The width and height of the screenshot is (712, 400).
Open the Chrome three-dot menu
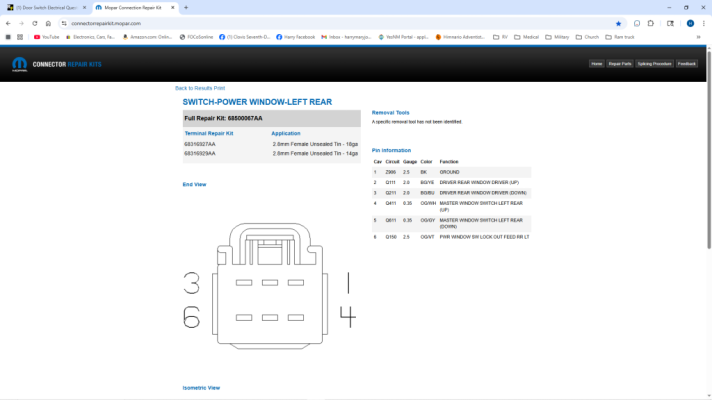[703, 23]
